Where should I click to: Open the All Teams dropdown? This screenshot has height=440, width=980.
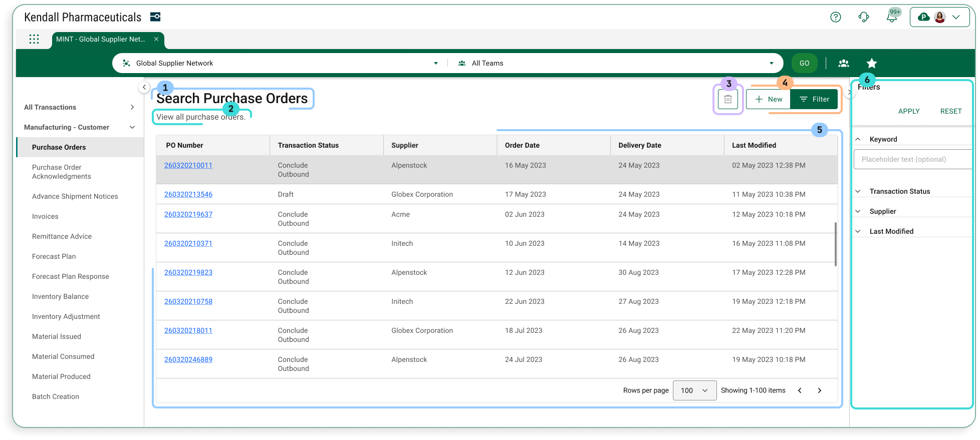tap(616, 63)
